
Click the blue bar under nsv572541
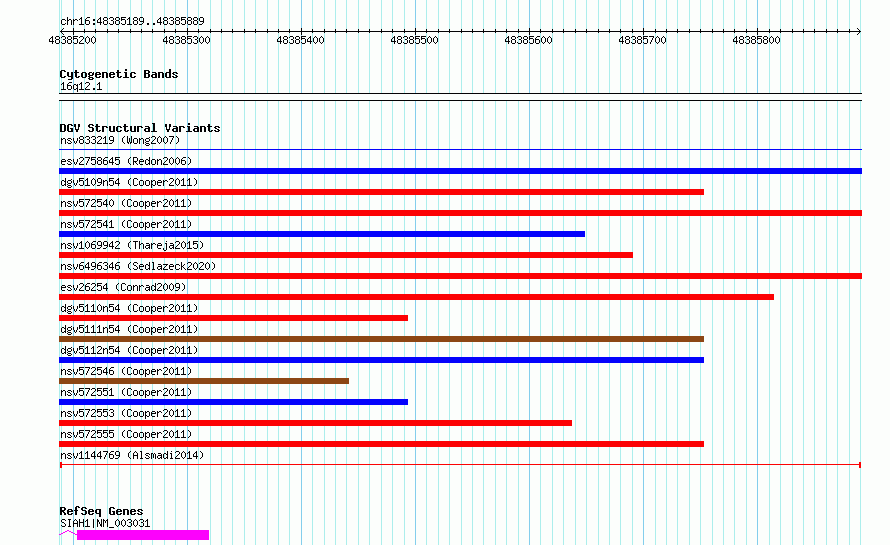pyautogui.click(x=322, y=234)
